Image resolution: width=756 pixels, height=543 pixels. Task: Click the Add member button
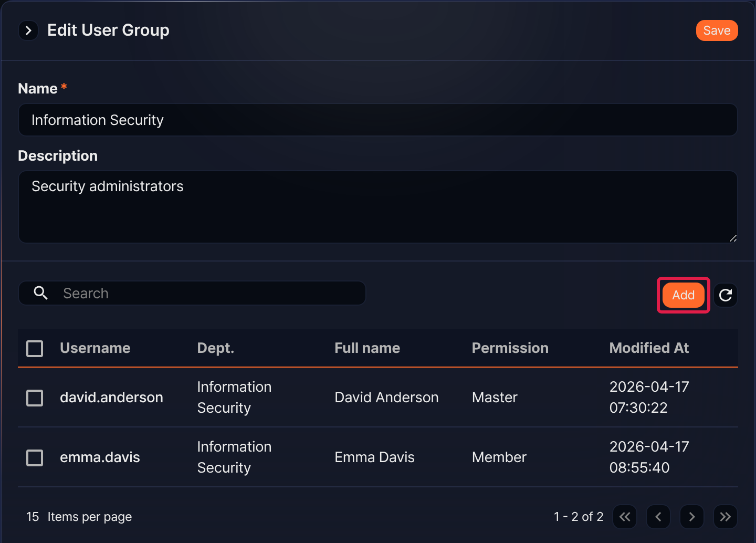coord(683,295)
